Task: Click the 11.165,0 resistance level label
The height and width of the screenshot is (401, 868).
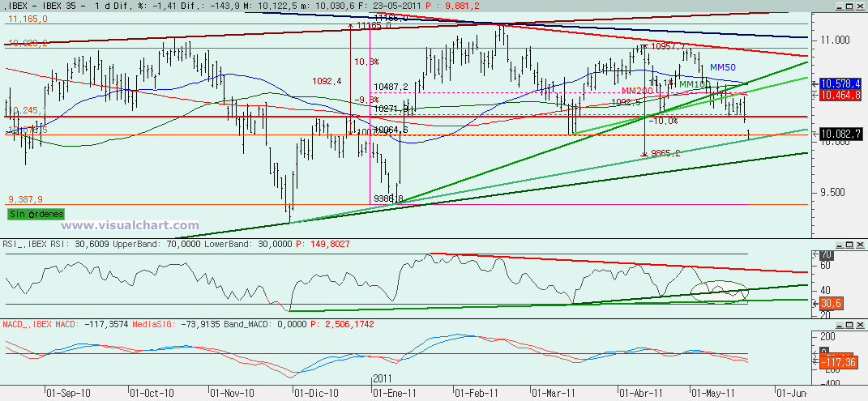Action: [x=28, y=19]
